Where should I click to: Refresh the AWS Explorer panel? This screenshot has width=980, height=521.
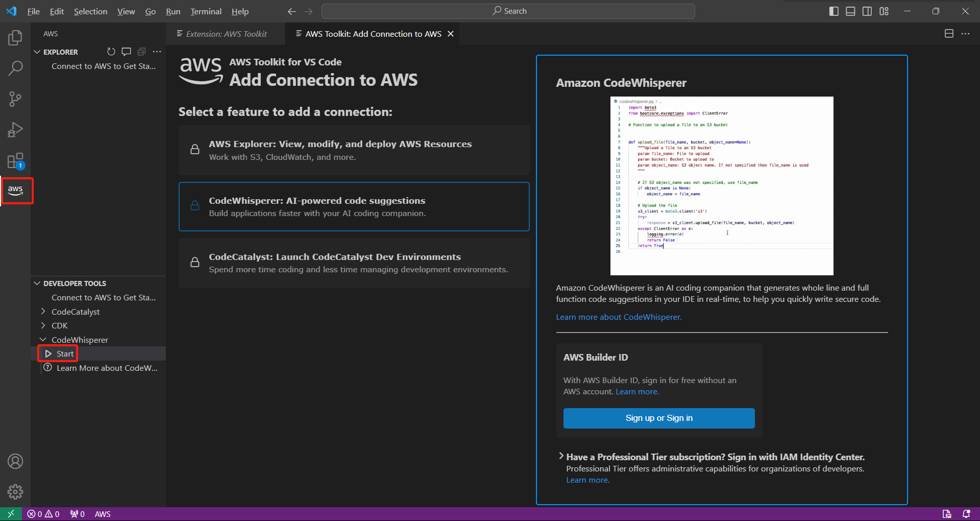[111, 52]
